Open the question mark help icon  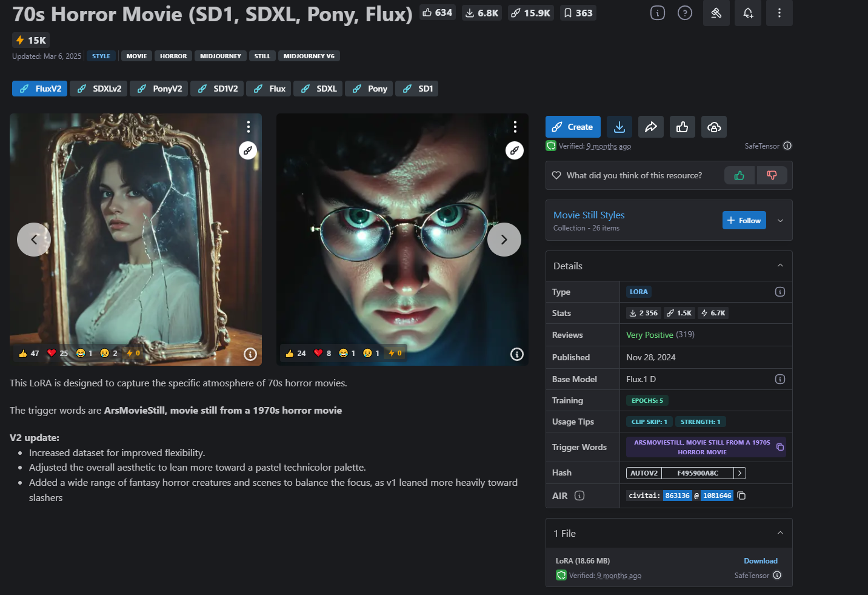tap(685, 13)
